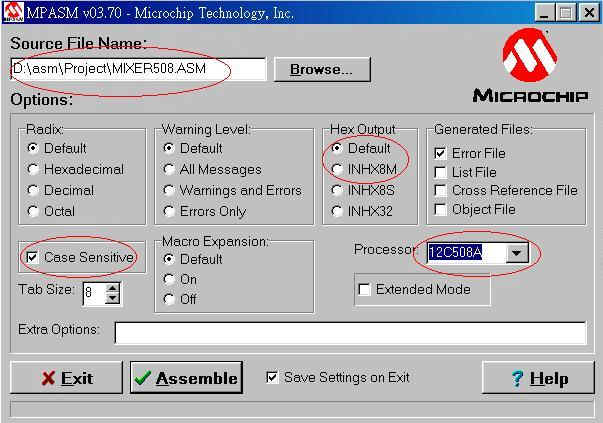603x423 pixels.
Task: Click the MPASM title bar application icon
Action: tap(13, 12)
